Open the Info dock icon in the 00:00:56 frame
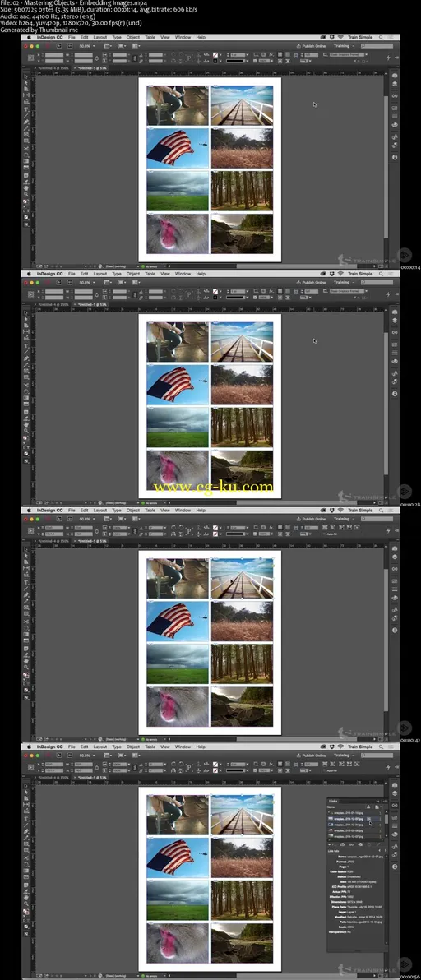 395,867
